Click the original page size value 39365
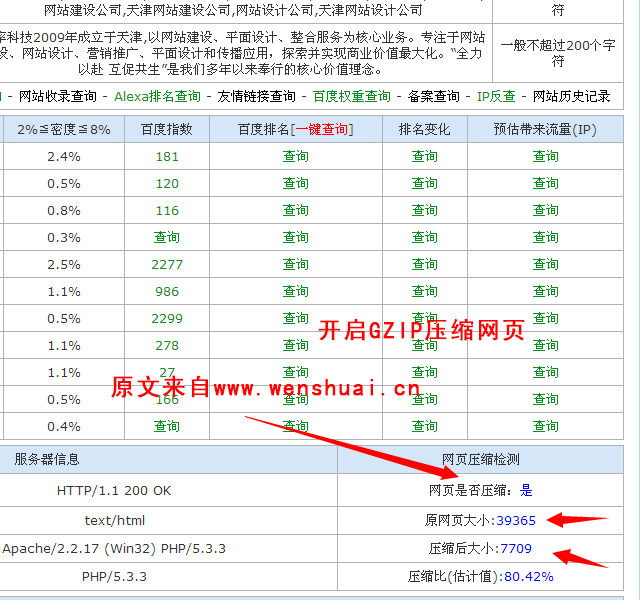 coord(516,520)
